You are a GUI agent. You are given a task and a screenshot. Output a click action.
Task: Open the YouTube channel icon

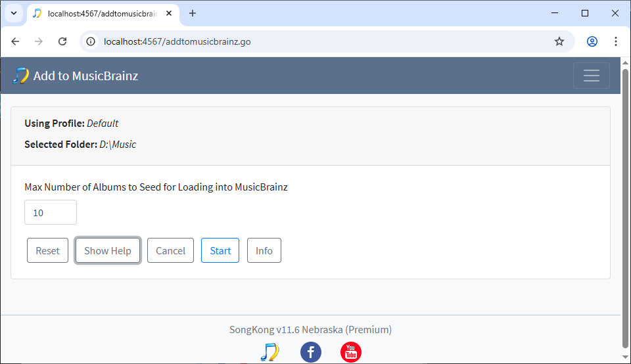coord(351,352)
